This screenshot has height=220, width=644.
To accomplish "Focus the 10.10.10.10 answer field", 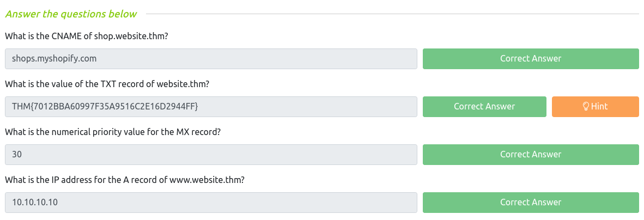I will (x=211, y=203).
